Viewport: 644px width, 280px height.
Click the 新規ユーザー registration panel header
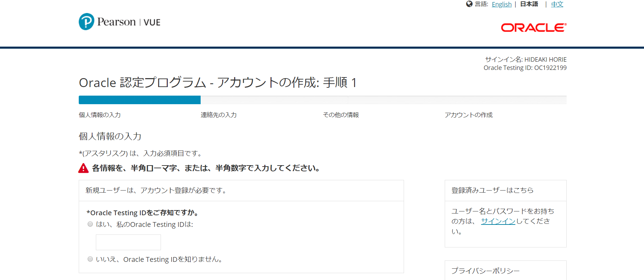(156, 191)
